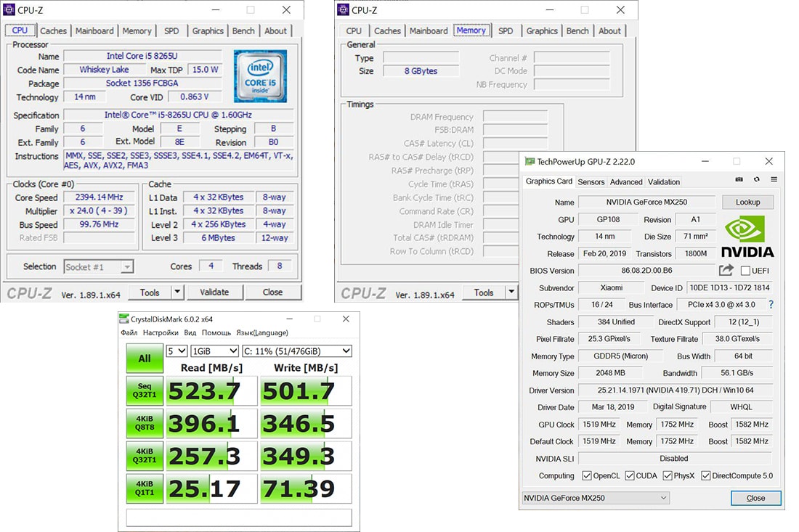
Task: Open the Tools dropdown arrow in Memory CPU-Z window
Action: click(x=511, y=292)
